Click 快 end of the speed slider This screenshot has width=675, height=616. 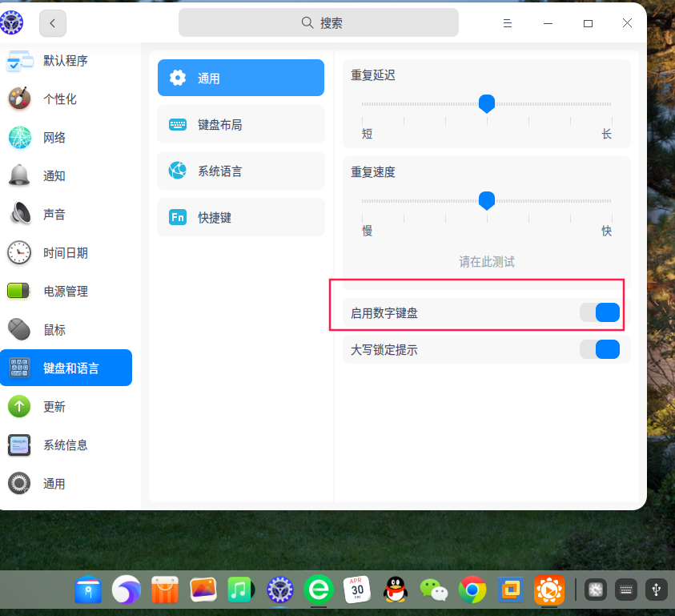pos(607,231)
